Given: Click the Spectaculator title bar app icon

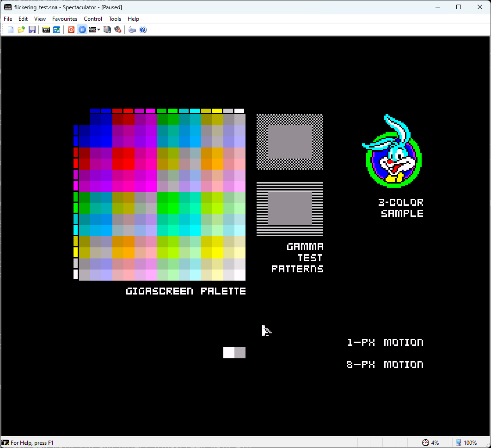Looking at the screenshot, I should click(8, 7).
